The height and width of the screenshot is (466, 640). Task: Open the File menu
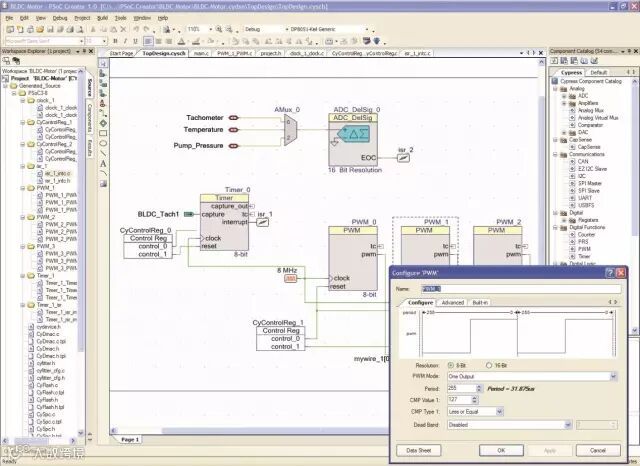(x=9, y=18)
